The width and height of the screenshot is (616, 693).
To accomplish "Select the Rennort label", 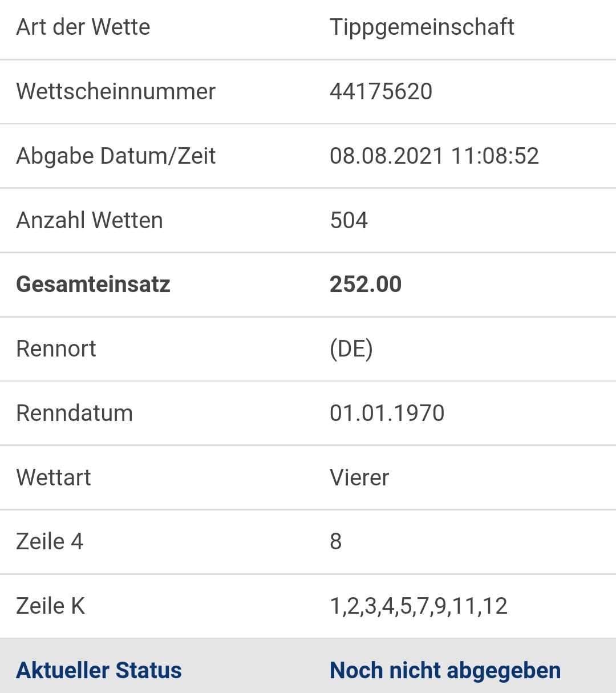I will coord(56,348).
